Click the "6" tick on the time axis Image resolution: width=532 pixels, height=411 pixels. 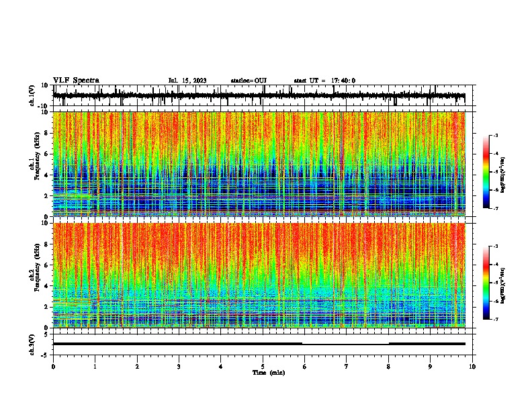click(305, 367)
